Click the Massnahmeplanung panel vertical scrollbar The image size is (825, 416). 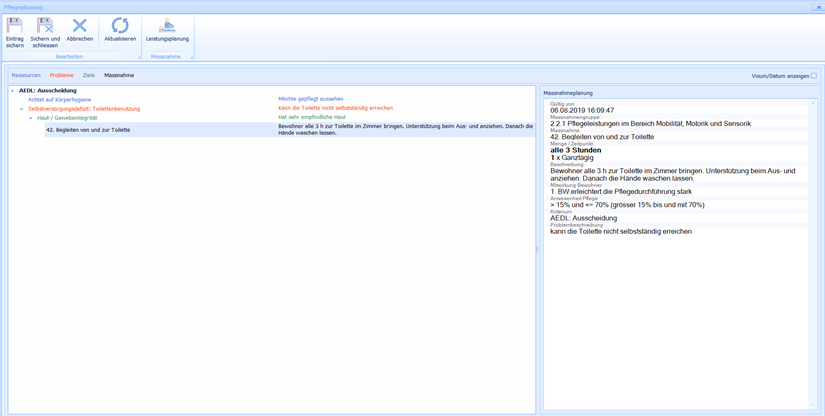coord(811,252)
